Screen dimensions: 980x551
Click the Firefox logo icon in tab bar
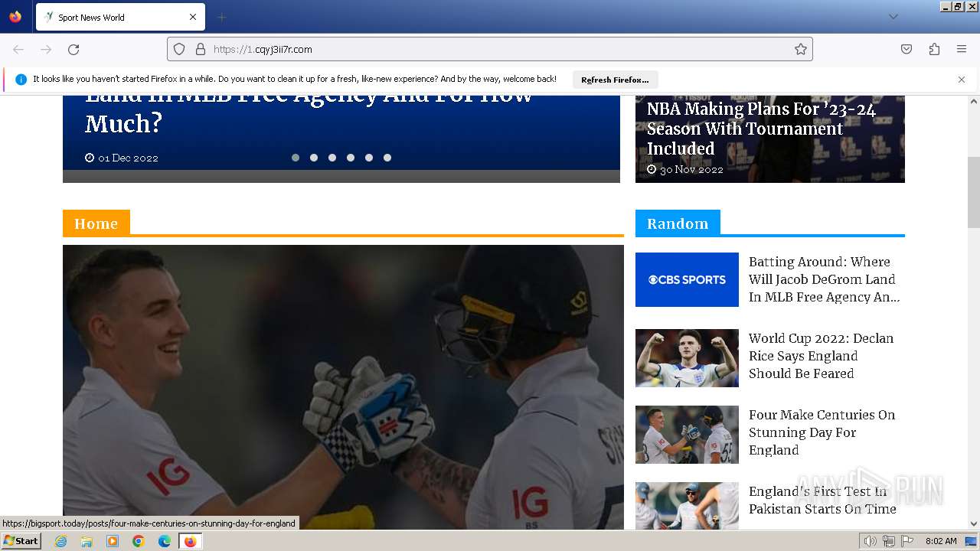click(15, 16)
